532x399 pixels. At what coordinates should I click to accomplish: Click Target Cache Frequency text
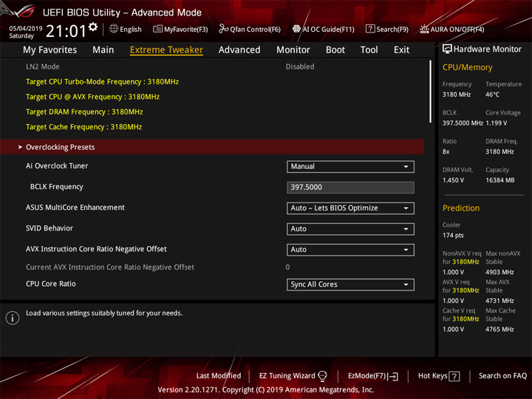[x=83, y=127]
